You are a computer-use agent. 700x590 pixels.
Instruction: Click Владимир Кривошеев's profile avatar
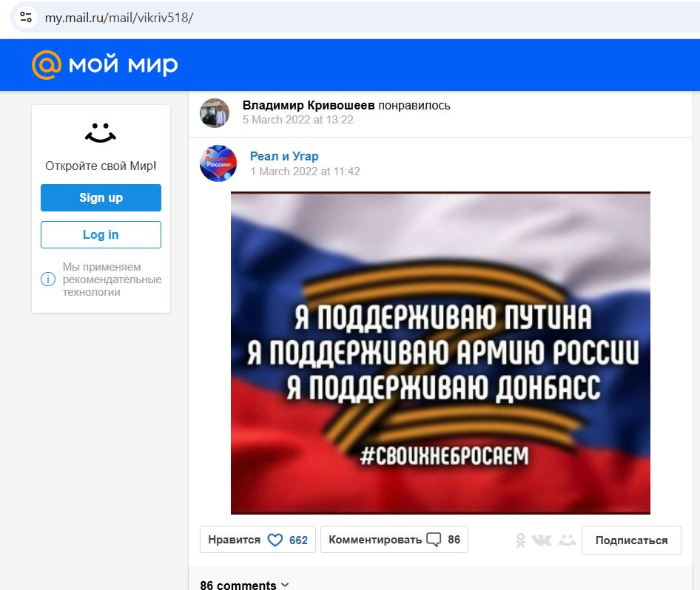point(215,113)
